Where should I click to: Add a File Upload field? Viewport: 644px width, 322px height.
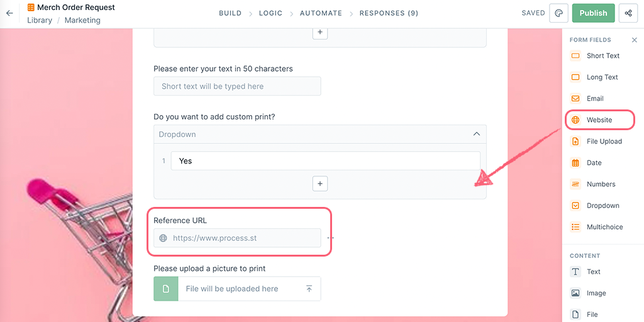[x=596, y=142]
